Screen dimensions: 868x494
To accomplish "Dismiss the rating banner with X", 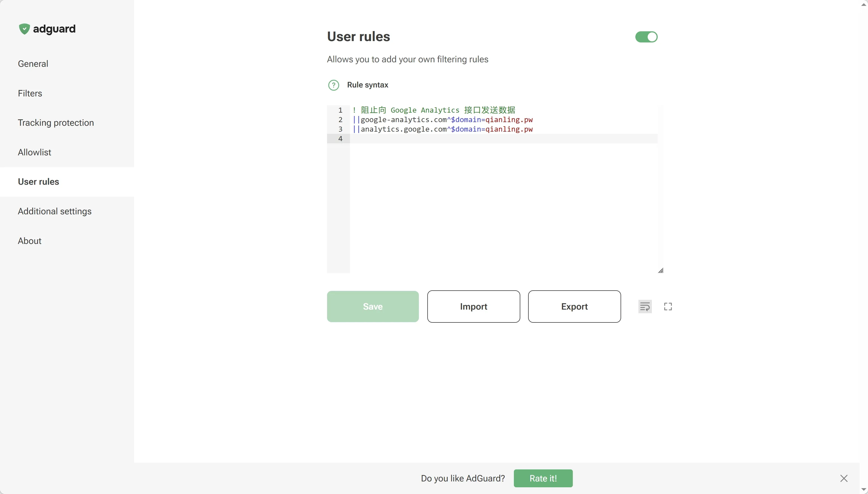I will [x=844, y=478].
